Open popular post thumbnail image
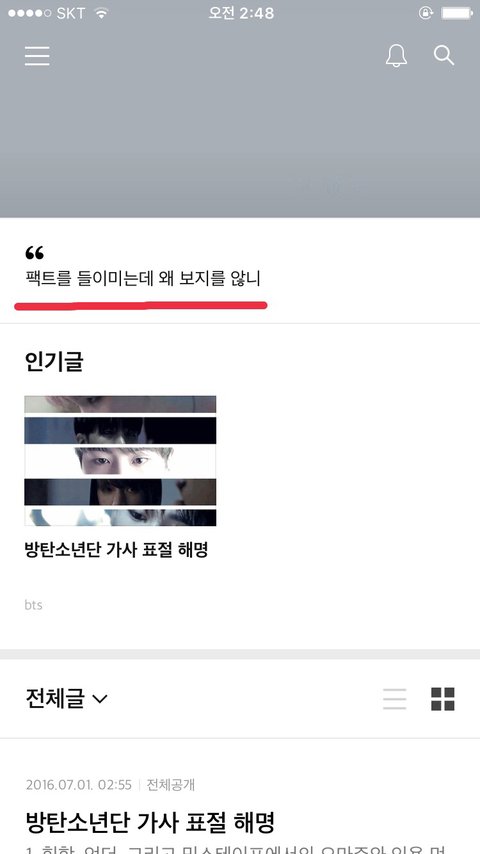 [120, 461]
